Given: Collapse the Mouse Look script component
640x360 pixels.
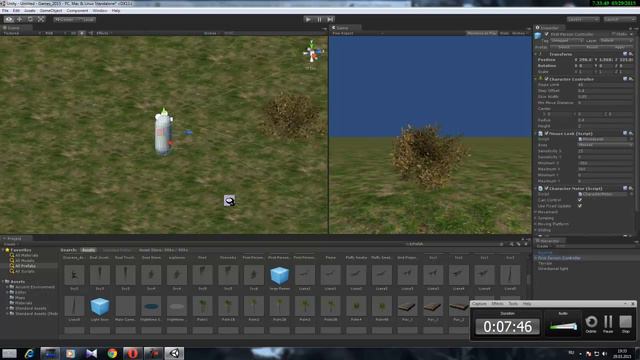Looking at the screenshot, I should pos(536,133).
